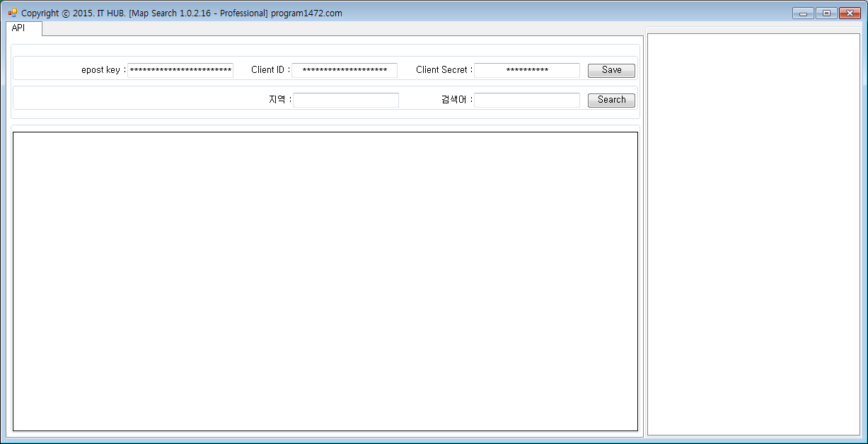868x444 pixels.
Task: Click the 지역 region input field
Action: (346, 100)
